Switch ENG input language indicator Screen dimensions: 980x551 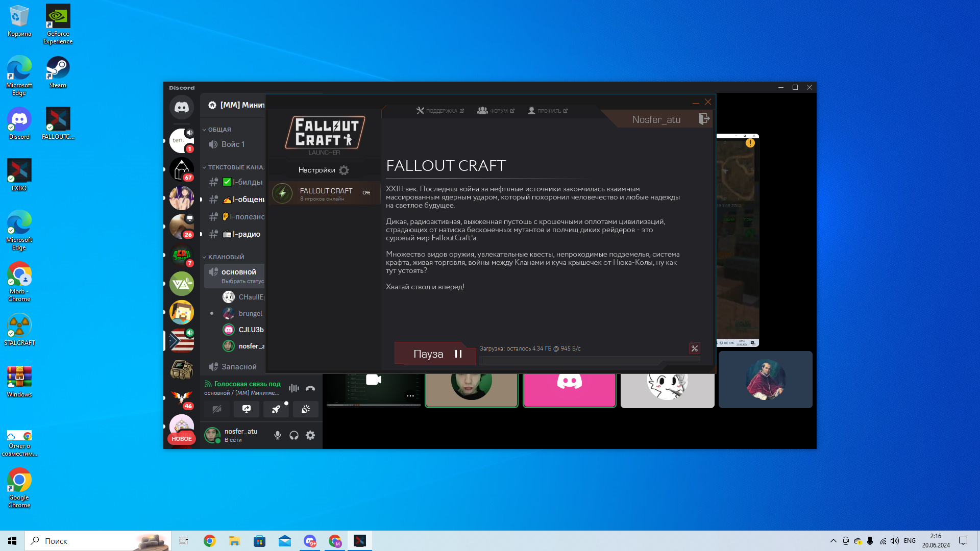[910, 541]
